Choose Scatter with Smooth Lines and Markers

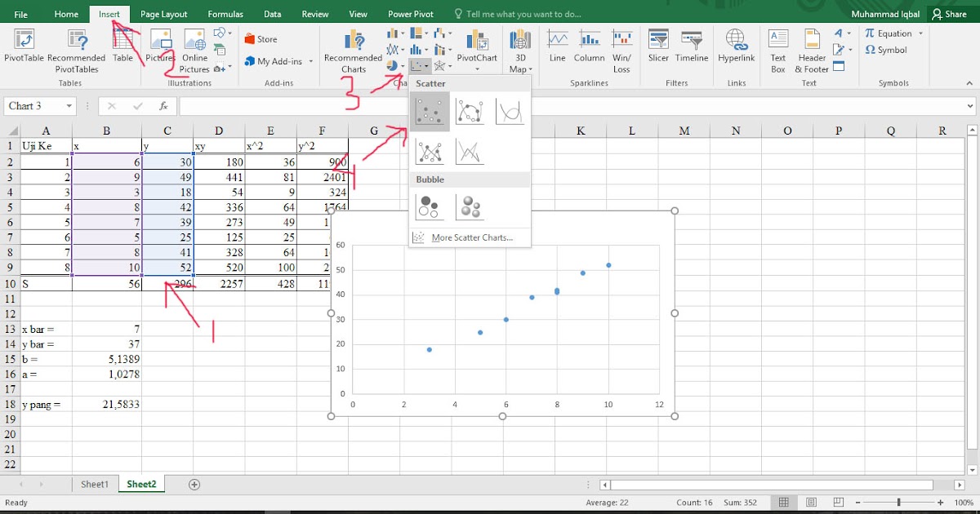pyautogui.click(x=470, y=112)
